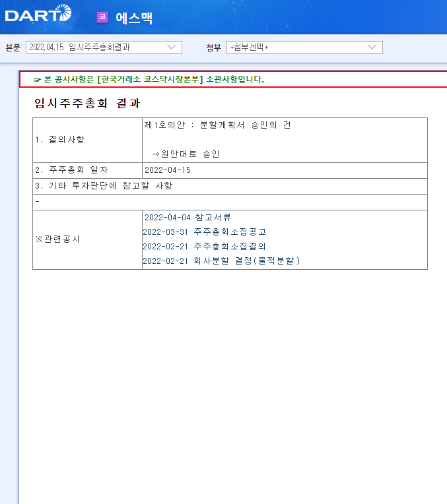Open the 2022-03-31 주주총회소집공고 link

[x=204, y=232]
